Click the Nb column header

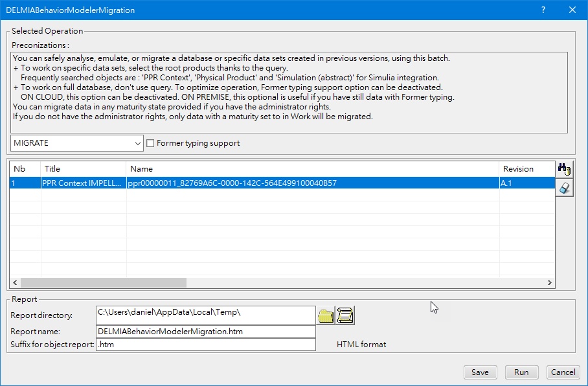(25, 169)
